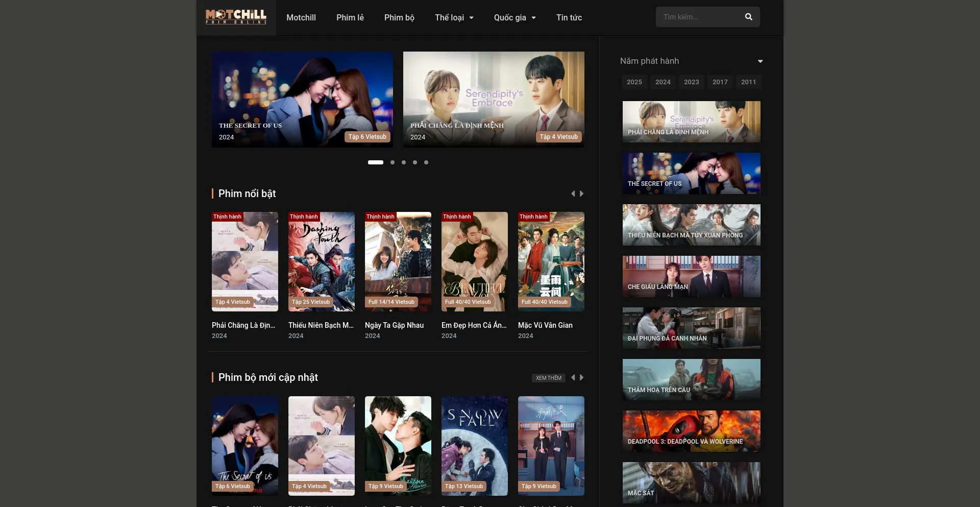Open the Tin tức menu item
Viewport: 980px width, 507px height.
point(569,17)
